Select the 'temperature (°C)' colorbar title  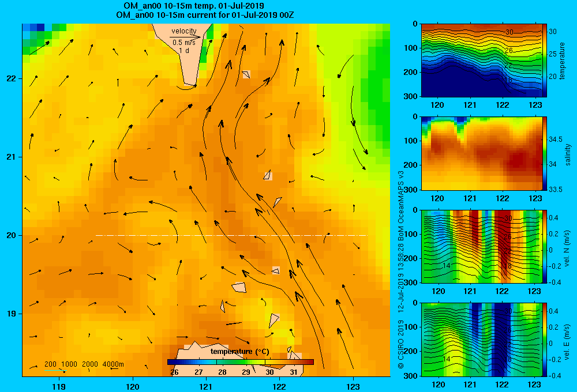pyautogui.click(x=240, y=352)
